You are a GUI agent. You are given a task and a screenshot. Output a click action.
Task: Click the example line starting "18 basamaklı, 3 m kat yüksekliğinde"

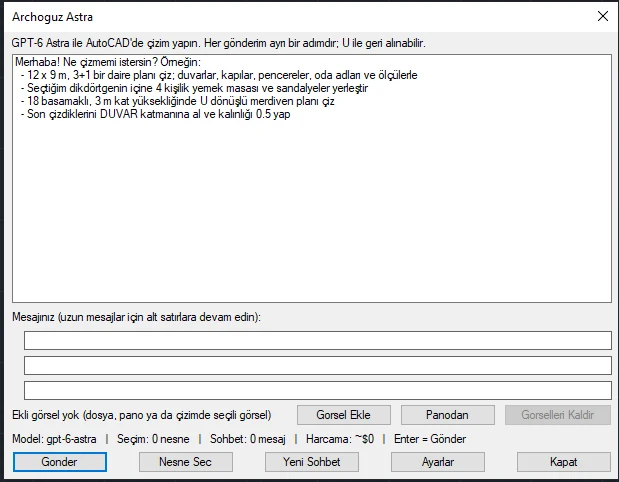178,101
